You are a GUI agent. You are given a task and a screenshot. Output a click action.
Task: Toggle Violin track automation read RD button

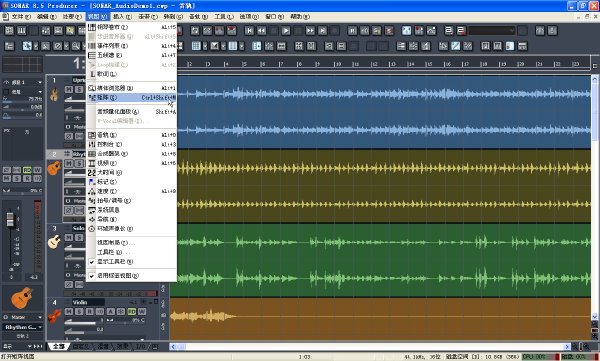click(x=132, y=312)
